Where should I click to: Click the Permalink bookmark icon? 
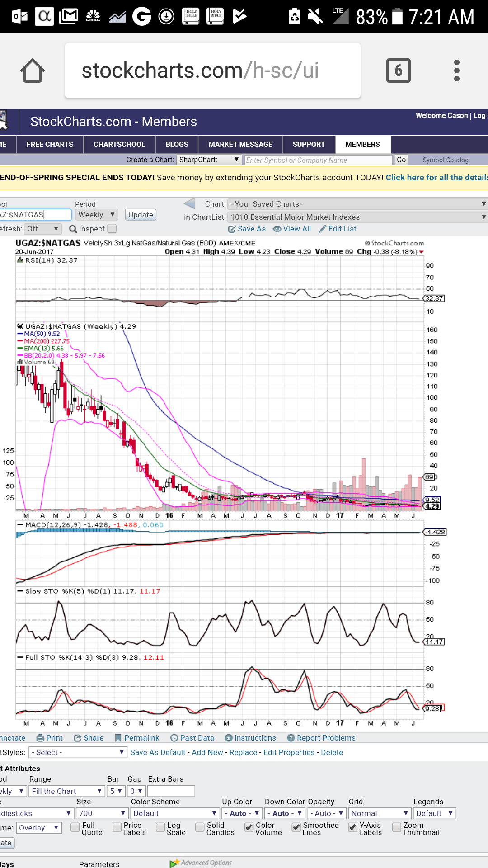pos(118,738)
